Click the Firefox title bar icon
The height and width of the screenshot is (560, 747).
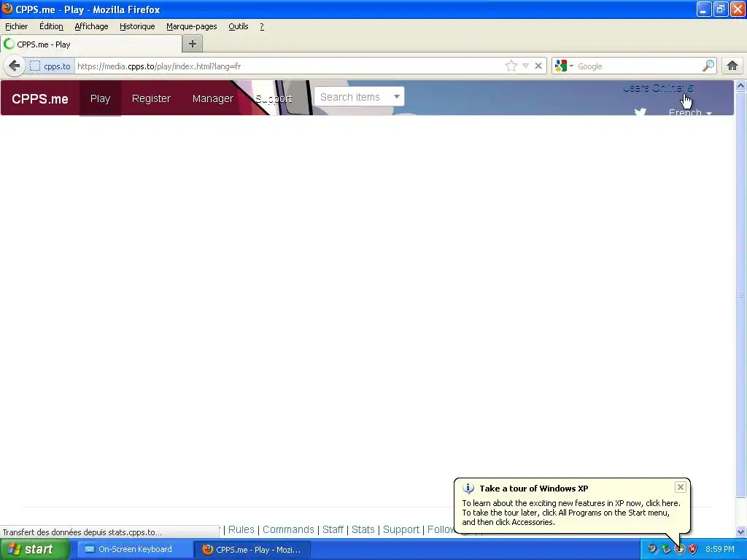7,9
